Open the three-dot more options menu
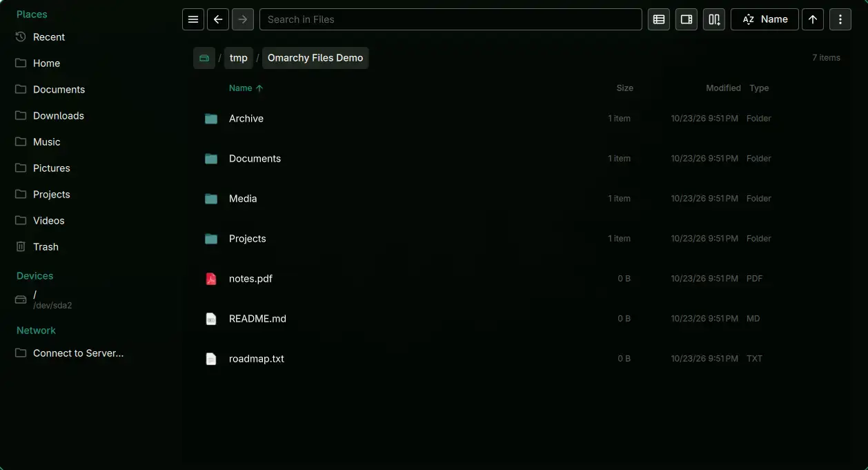 click(x=840, y=19)
